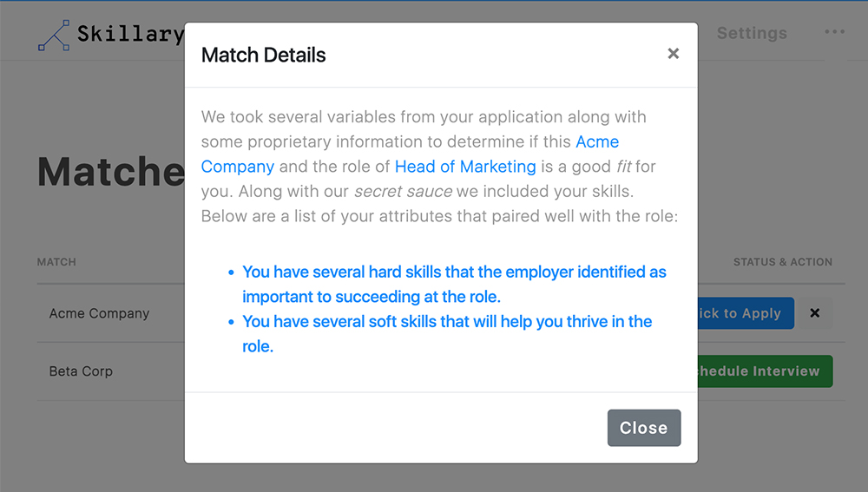Click the Matches page heading
Image resolution: width=868 pixels, height=492 pixels.
pos(110,172)
